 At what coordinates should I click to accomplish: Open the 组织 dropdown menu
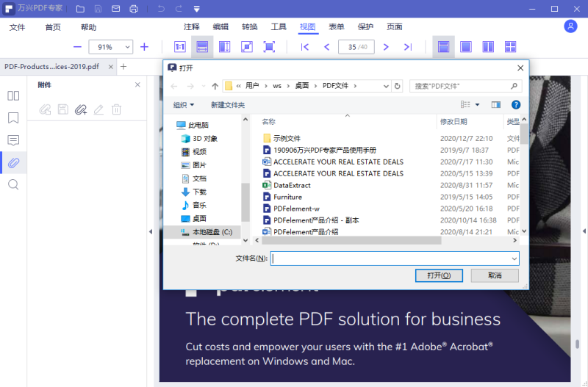pyautogui.click(x=183, y=105)
